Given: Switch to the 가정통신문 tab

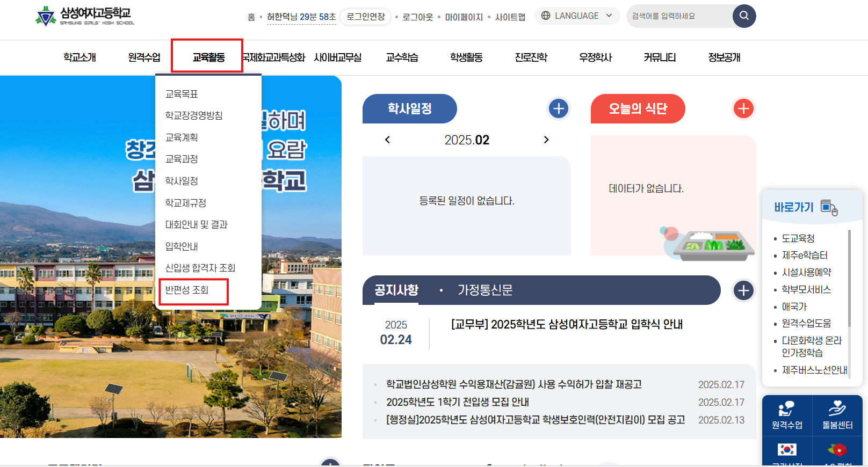Looking at the screenshot, I should pyautogui.click(x=485, y=290).
